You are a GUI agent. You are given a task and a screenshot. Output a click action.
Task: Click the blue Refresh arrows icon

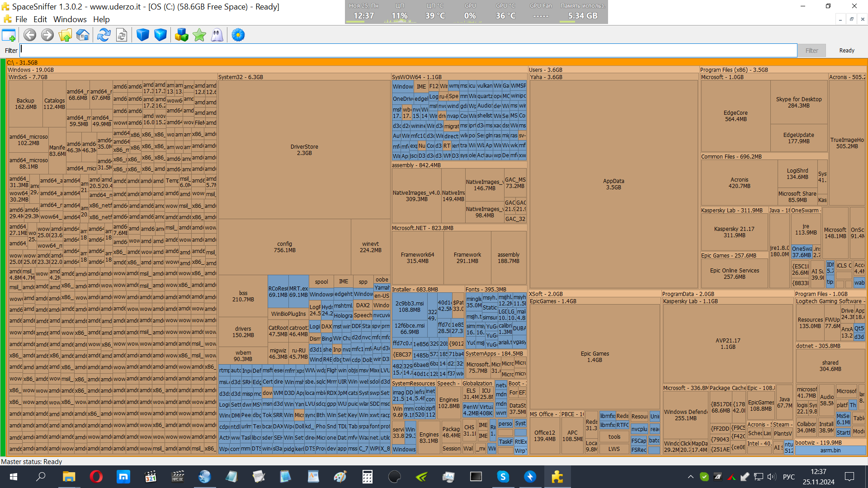(104, 35)
